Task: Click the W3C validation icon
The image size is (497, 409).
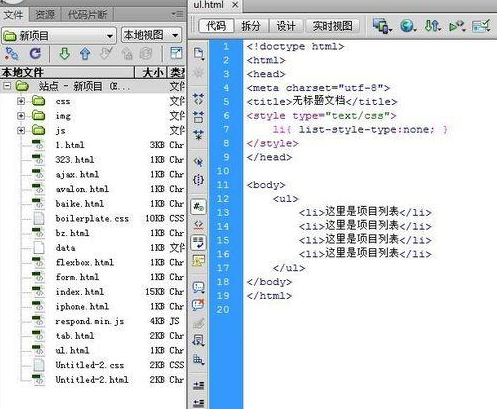Action: pos(457,26)
